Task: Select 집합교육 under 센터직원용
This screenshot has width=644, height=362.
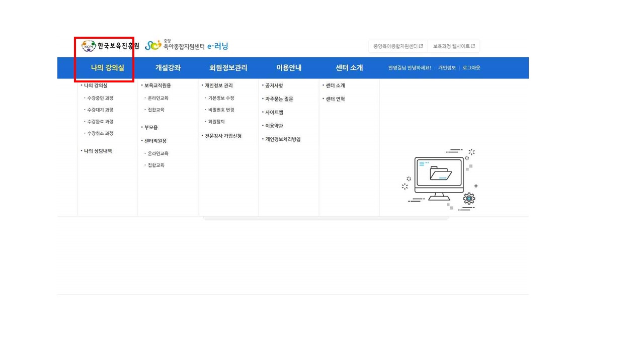Action: tap(155, 165)
